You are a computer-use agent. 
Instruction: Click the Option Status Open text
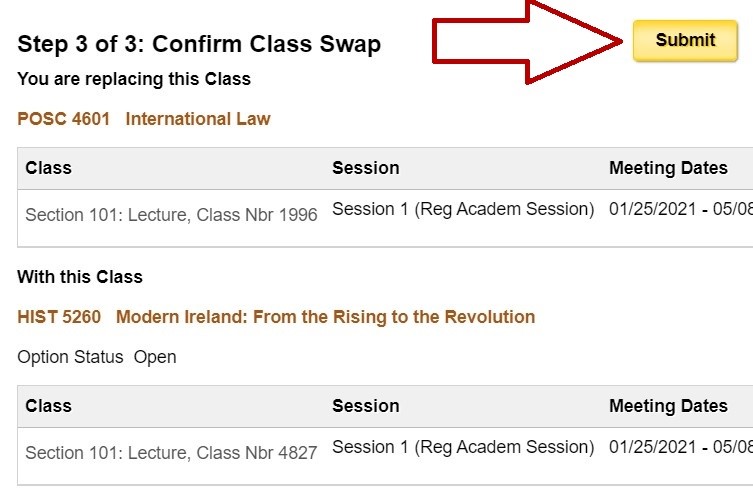97,357
